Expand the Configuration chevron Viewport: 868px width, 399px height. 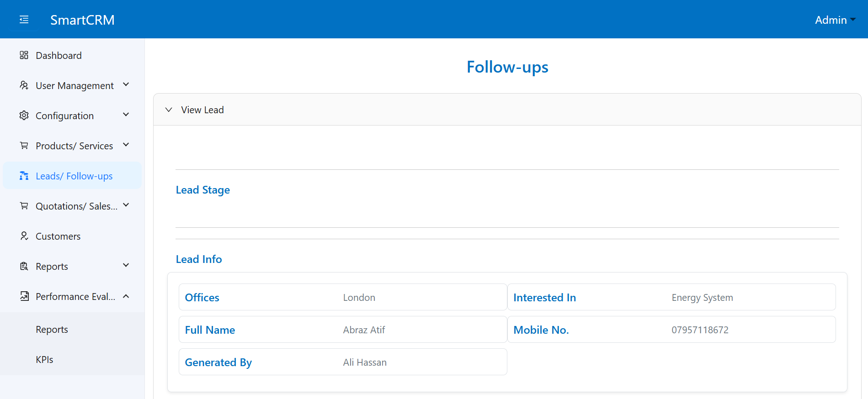click(x=126, y=115)
